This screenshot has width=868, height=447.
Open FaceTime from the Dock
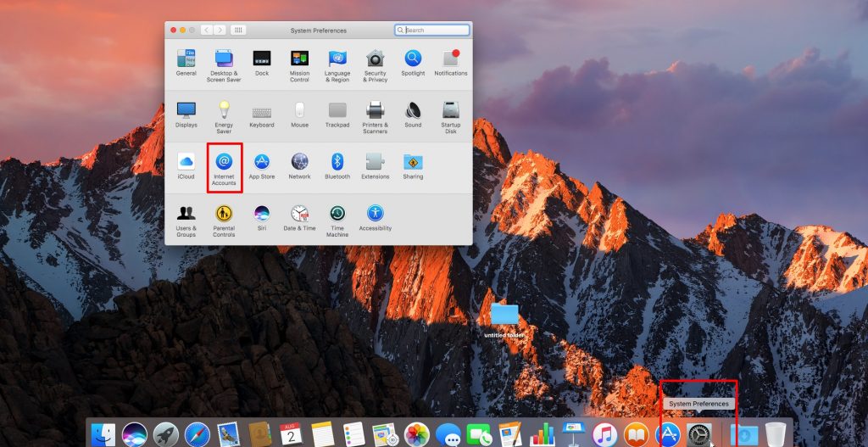tap(479, 435)
